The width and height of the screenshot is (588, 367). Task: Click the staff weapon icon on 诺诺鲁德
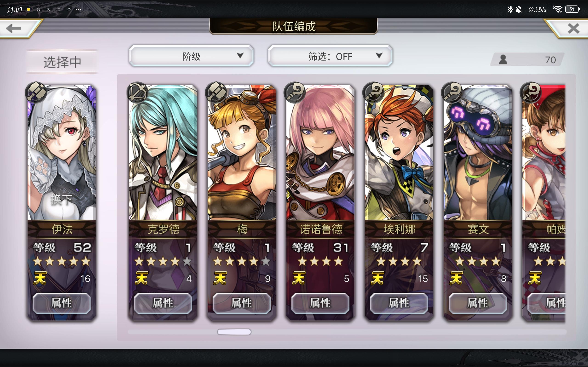point(295,92)
